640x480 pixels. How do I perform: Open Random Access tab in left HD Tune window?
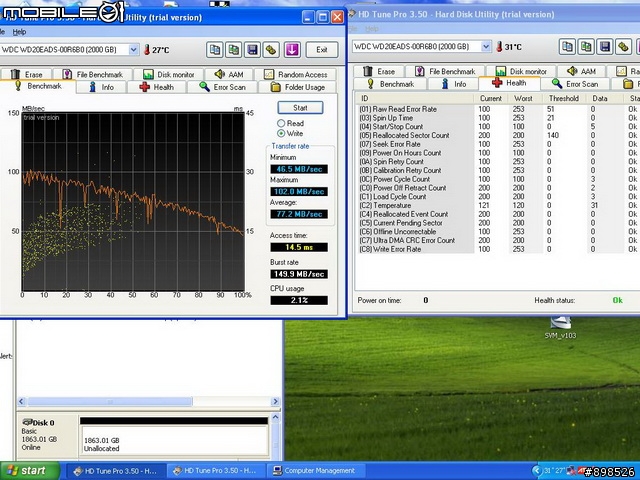pyautogui.click(x=296, y=74)
